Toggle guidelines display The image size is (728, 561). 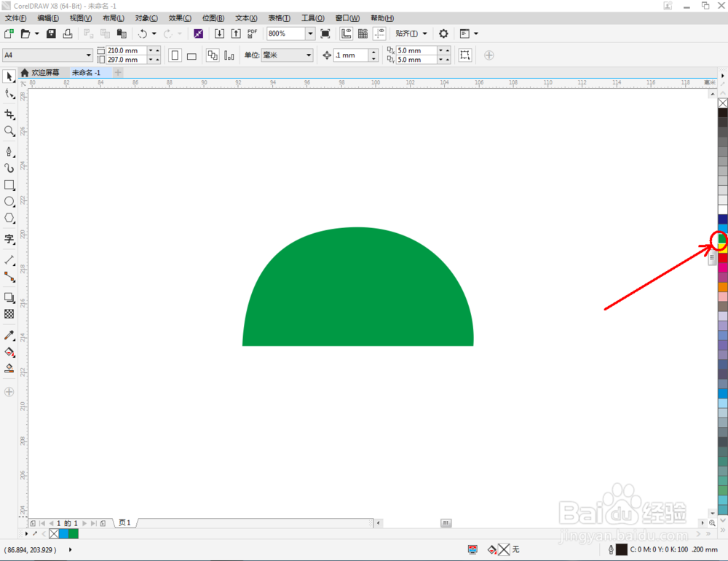point(379,34)
